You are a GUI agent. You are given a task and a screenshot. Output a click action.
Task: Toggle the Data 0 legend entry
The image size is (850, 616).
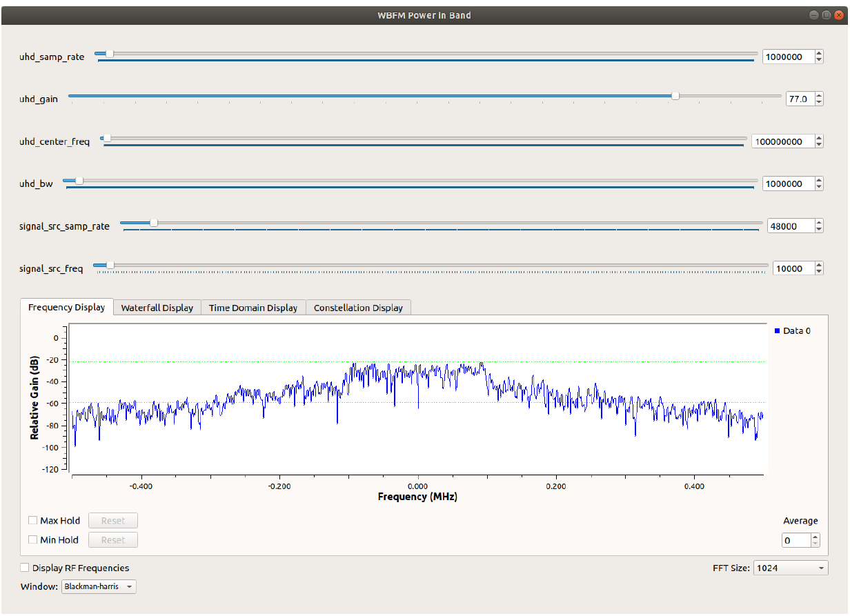792,331
